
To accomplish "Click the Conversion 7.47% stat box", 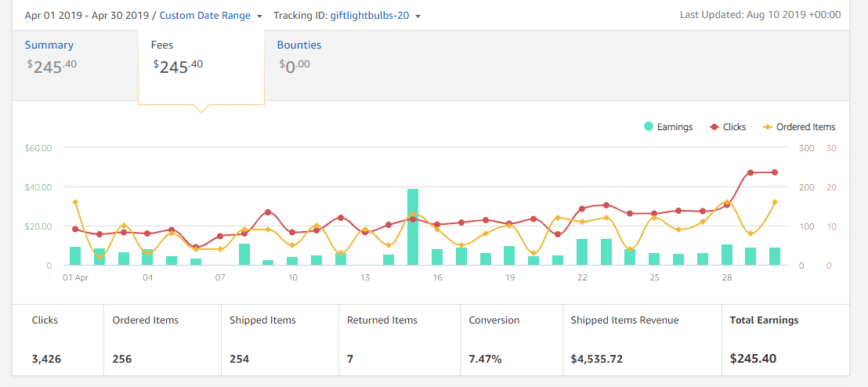I will click(511, 339).
